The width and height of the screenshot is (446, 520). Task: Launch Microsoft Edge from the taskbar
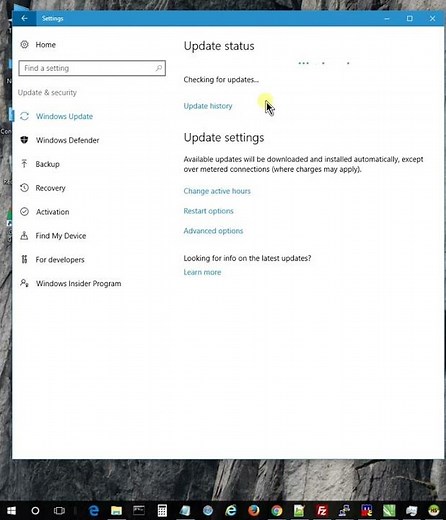pos(94,511)
